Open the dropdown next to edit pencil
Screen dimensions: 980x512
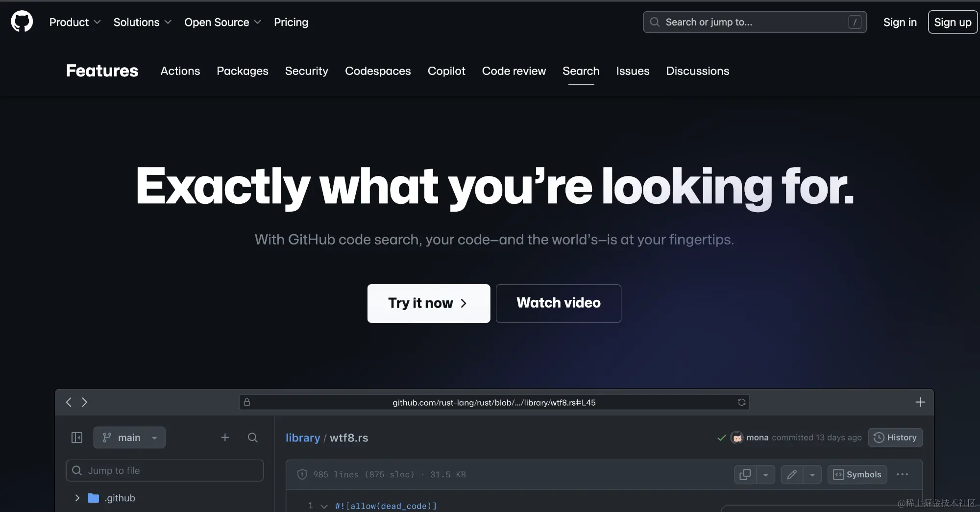click(x=812, y=474)
